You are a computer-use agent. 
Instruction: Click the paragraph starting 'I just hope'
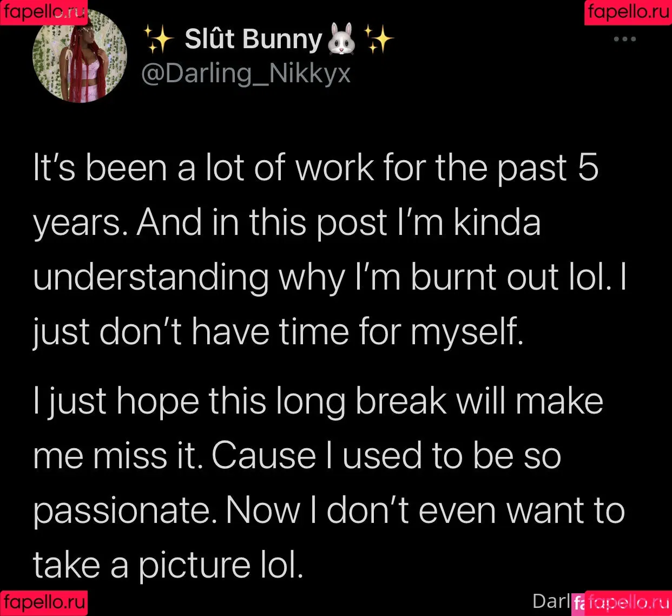(x=329, y=483)
